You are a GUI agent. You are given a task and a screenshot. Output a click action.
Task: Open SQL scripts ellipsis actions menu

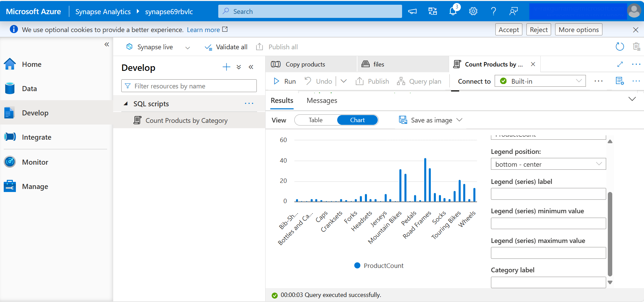(x=249, y=103)
